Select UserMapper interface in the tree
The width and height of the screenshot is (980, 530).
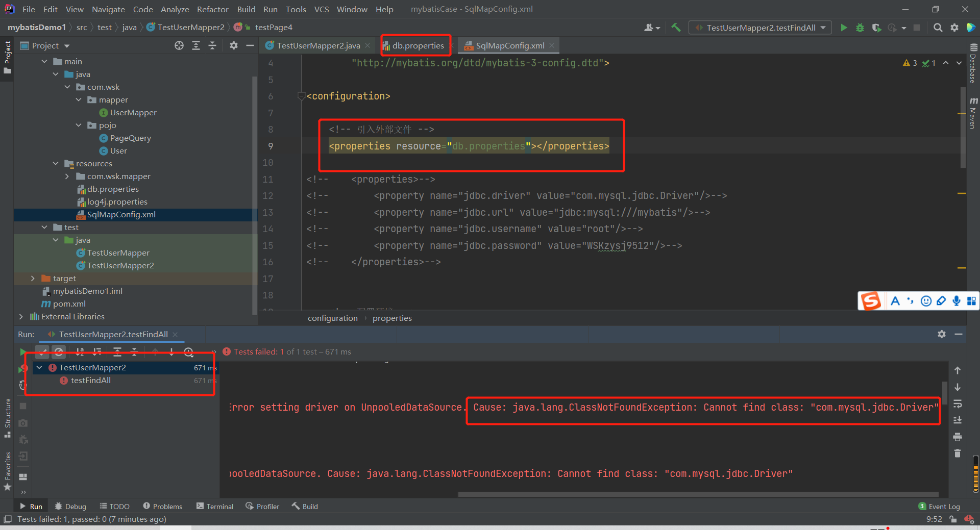coord(133,112)
